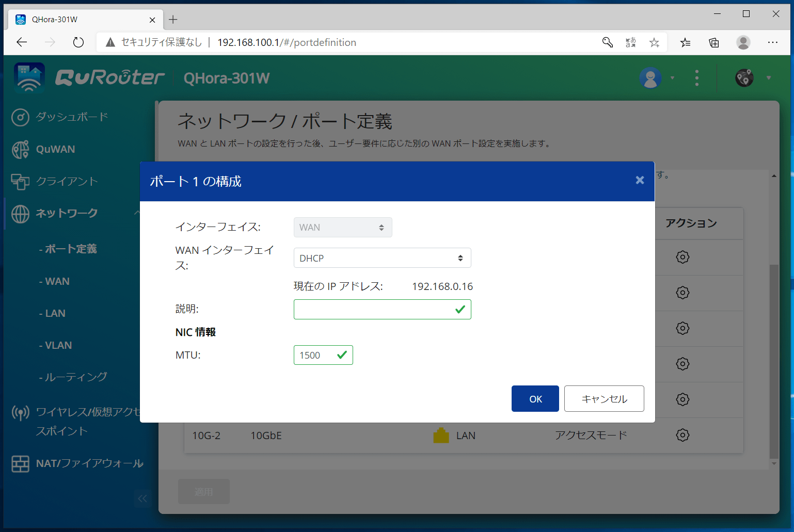Open the three-dot more options menu
This screenshot has width=794, height=532.
point(697,78)
